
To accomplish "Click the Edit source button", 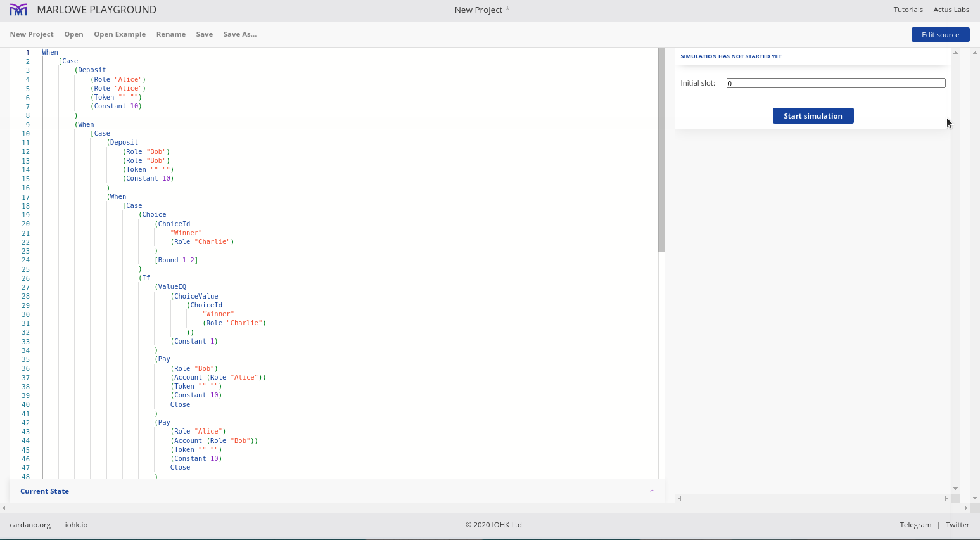I will [x=940, y=35].
